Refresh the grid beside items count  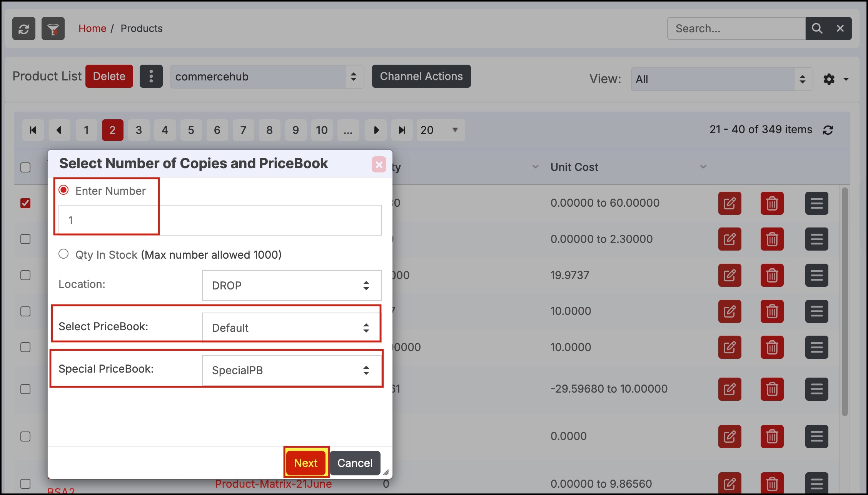click(x=828, y=130)
